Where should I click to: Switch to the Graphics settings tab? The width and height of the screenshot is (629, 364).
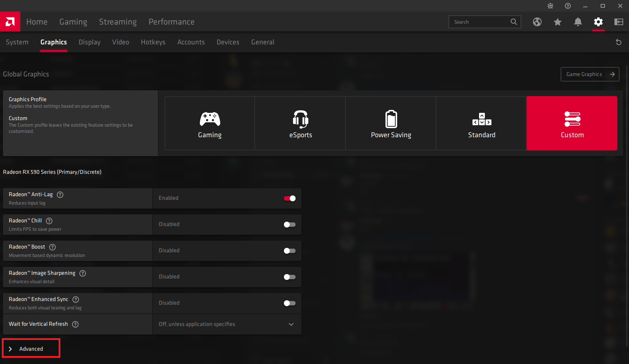pyautogui.click(x=54, y=42)
